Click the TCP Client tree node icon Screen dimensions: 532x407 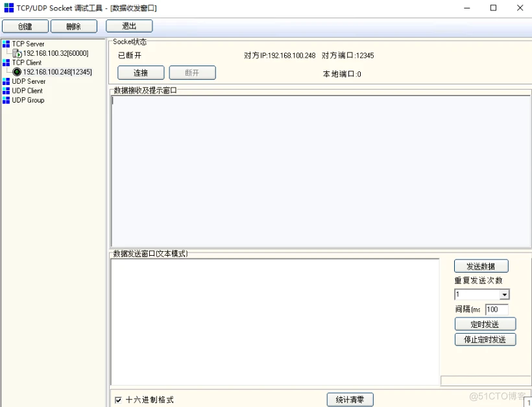pyautogui.click(x=8, y=62)
